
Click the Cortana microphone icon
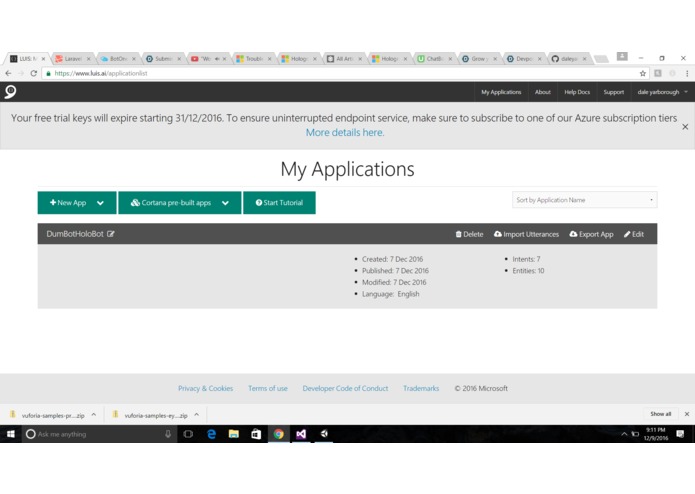168,434
